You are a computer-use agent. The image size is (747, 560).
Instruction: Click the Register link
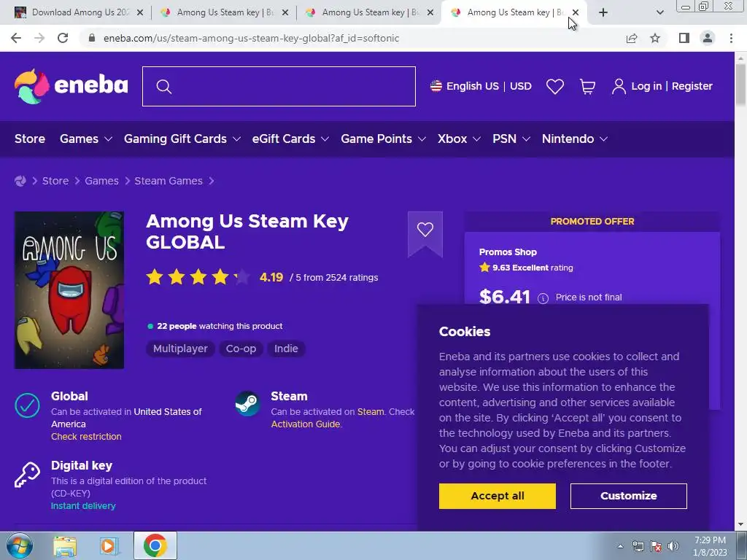pyautogui.click(x=692, y=86)
